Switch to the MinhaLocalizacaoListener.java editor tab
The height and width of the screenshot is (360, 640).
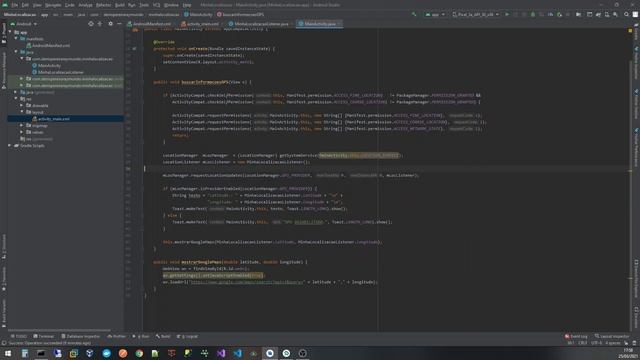tap(259, 24)
